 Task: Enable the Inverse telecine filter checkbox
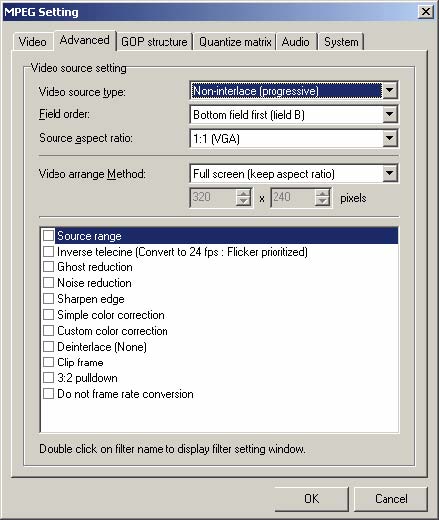48,252
